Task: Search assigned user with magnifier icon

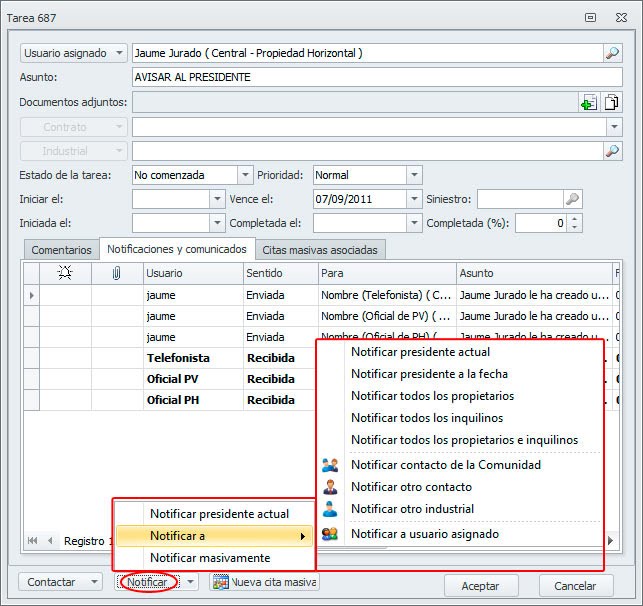Action: (612, 53)
